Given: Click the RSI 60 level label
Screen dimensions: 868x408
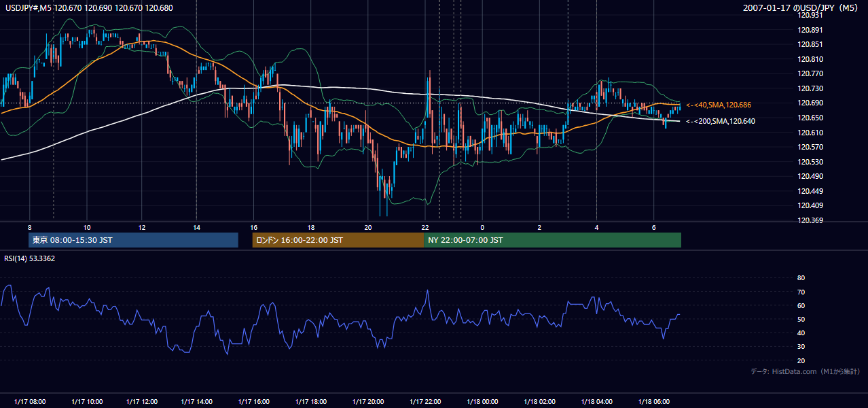Looking at the screenshot, I should [x=801, y=305].
